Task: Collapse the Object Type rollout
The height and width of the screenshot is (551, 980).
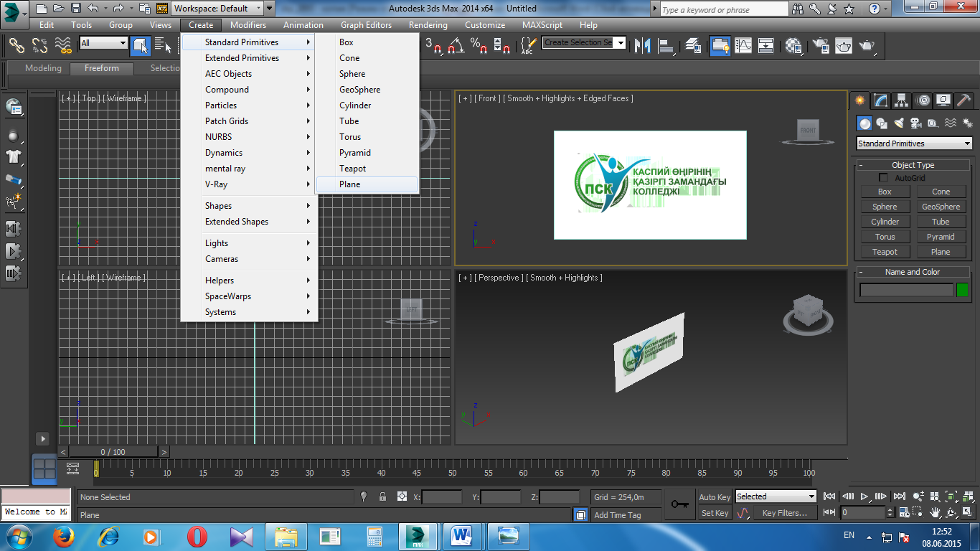Action: 913,165
